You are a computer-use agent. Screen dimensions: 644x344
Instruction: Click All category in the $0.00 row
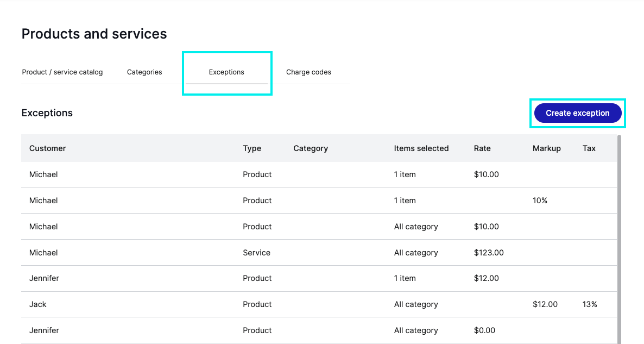[415, 330]
